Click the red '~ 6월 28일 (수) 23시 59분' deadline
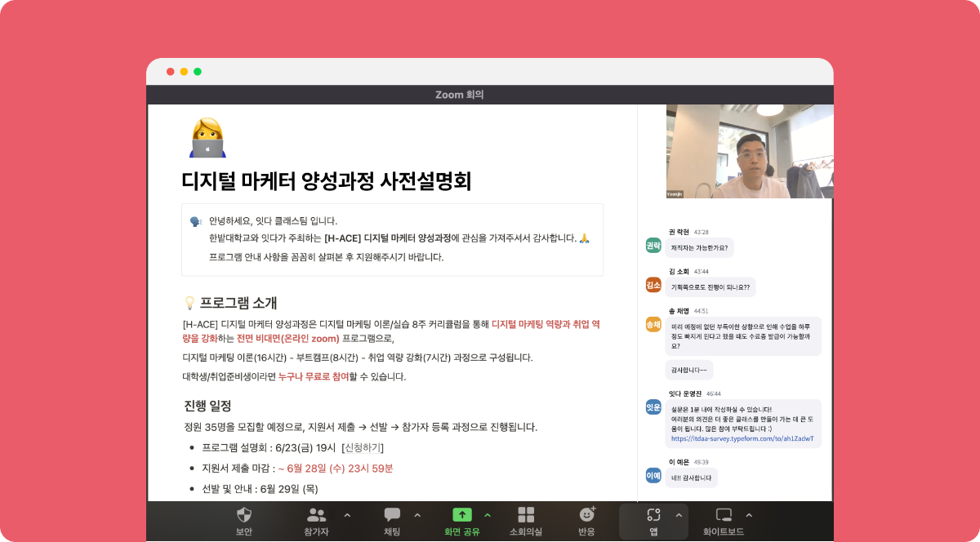This screenshot has height=542, width=980. [x=336, y=469]
